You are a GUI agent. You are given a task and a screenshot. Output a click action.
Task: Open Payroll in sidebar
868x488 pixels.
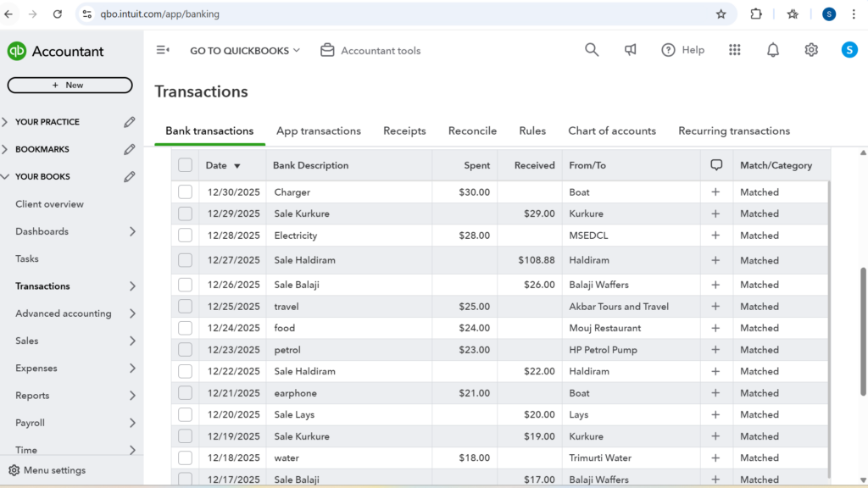tap(30, 423)
